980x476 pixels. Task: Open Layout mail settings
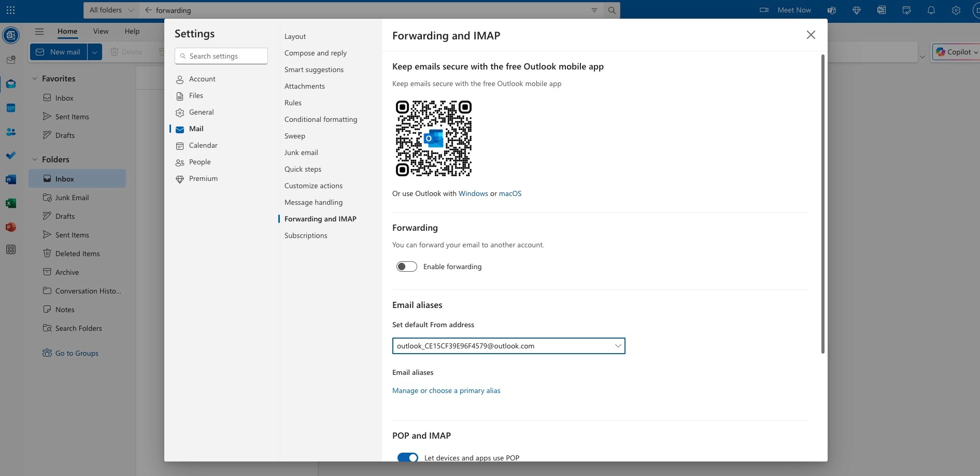tap(295, 36)
